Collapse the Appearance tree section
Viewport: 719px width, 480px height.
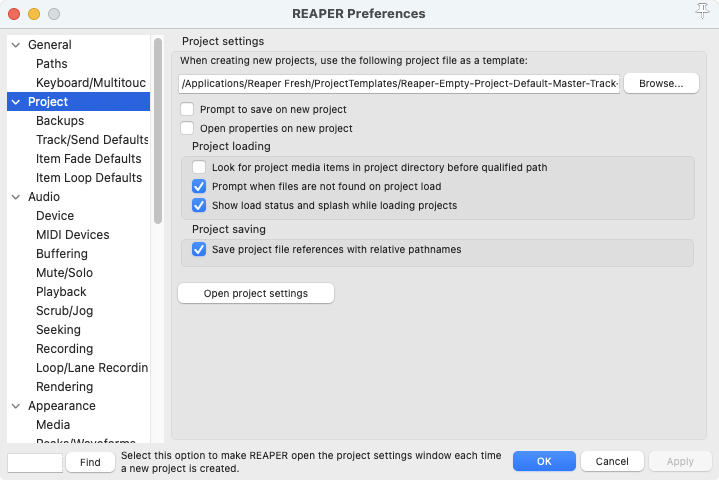16,406
